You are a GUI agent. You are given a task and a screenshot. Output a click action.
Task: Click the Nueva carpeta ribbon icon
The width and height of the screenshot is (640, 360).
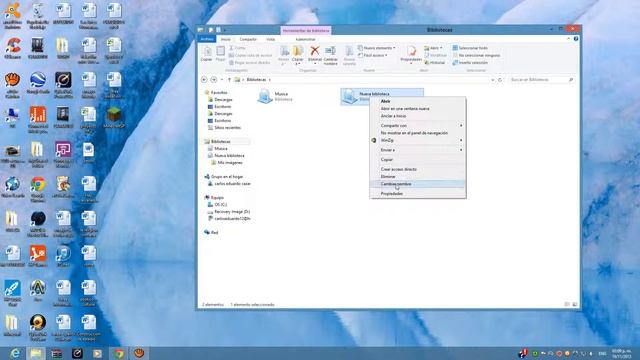coord(349,55)
